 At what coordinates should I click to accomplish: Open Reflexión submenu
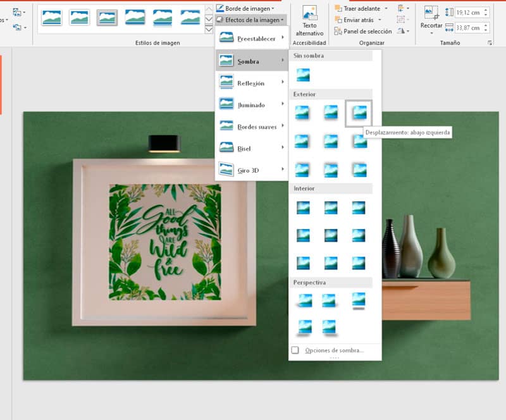252,82
